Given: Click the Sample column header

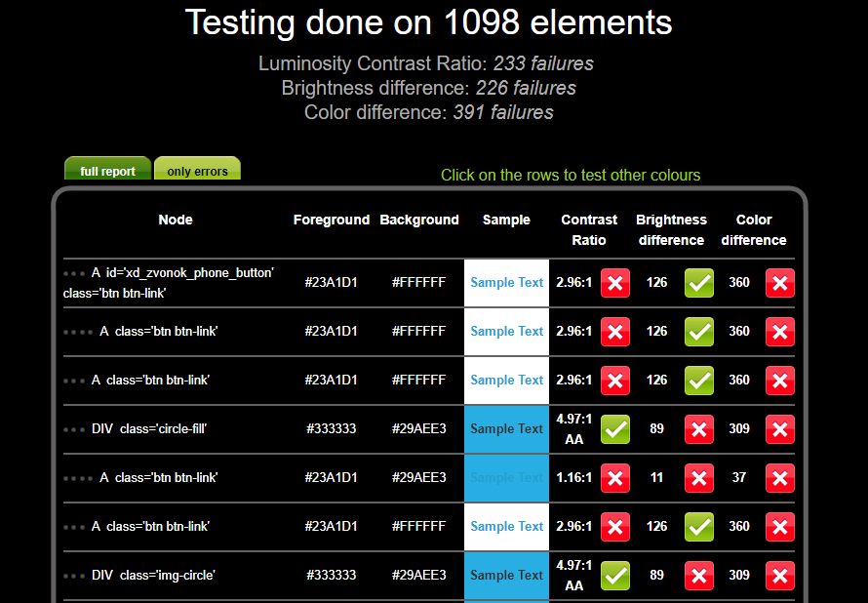Looking at the screenshot, I should 506,220.
